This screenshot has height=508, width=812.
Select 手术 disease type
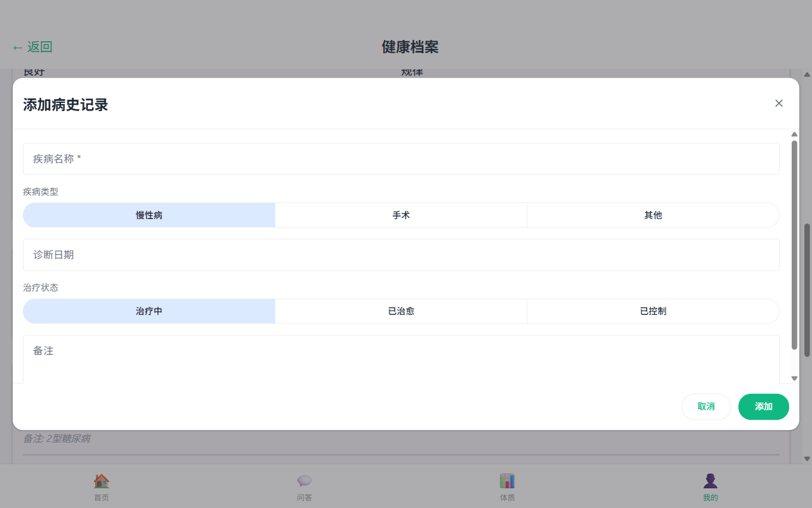point(401,215)
